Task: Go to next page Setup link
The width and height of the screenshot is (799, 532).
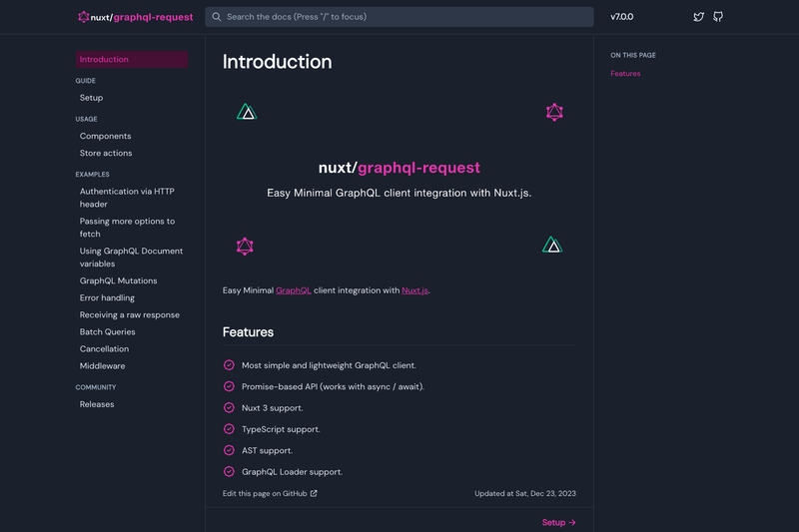Action: click(559, 522)
